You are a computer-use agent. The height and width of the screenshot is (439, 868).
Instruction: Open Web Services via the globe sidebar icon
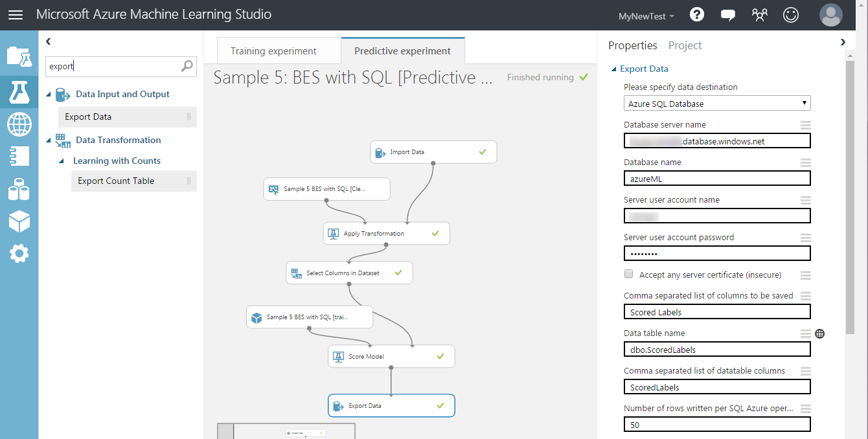[x=19, y=124]
